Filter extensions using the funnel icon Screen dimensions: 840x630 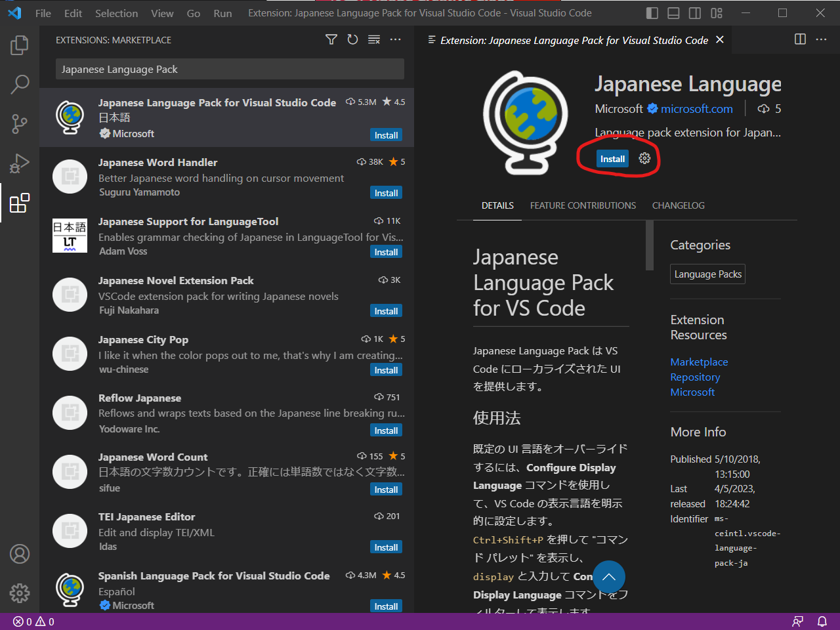coord(331,40)
